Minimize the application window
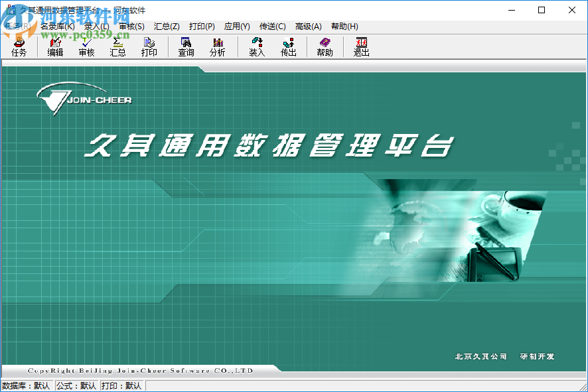Screen dimensions: 588x392 [x=512, y=10]
